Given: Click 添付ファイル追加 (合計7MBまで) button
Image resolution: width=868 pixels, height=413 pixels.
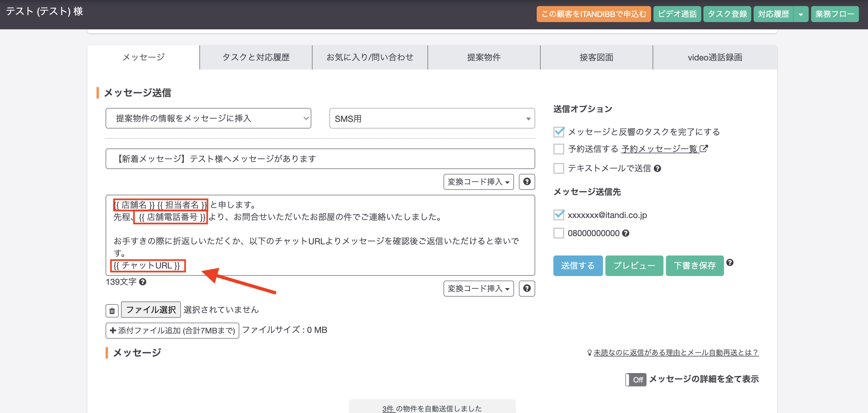Looking at the screenshot, I should (x=172, y=330).
